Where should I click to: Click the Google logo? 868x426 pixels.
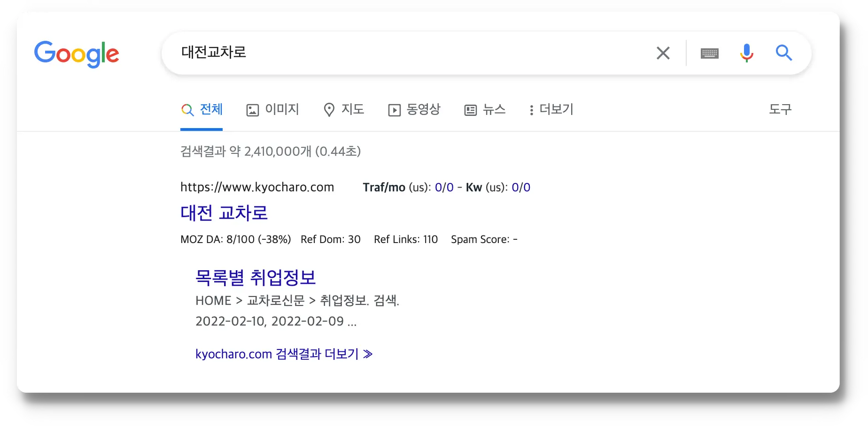(x=77, y=54)
